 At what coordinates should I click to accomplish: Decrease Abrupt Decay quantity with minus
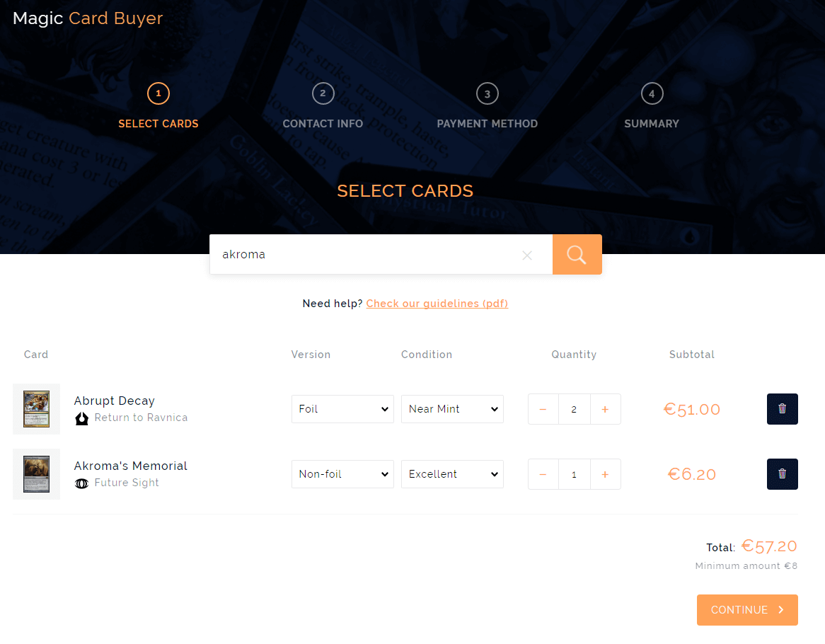543,409
